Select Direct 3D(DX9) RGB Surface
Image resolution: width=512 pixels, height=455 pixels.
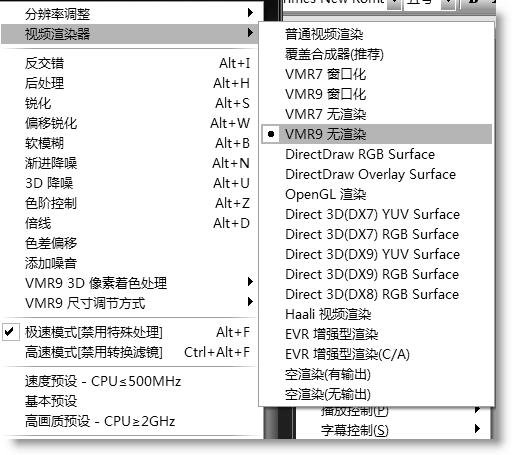coord(377,274)
